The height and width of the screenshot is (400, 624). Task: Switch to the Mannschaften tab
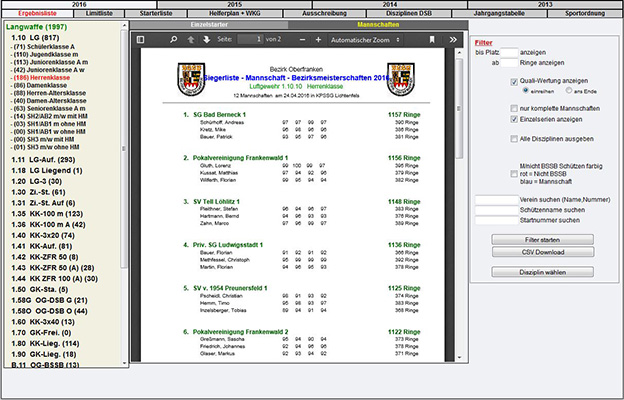click(378, 25)
